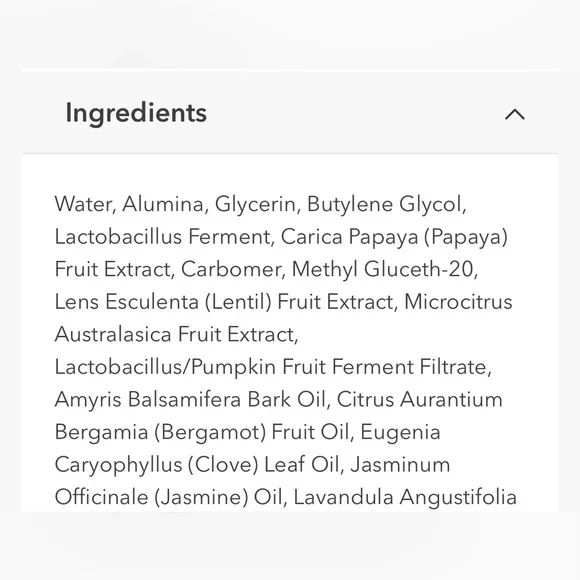Click Amyris Balsamifera Bark Oil text
Viewport: 580px width, 580px height.
point(190,400)
